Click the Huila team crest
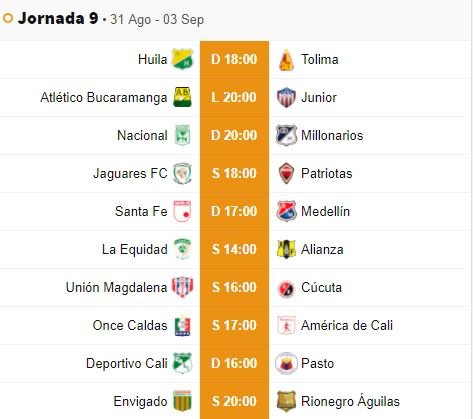473x419 pixels. coord(182,59)
